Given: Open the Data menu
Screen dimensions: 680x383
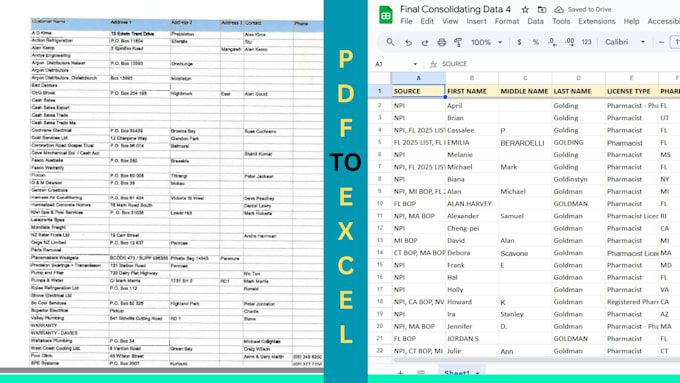Looking at the screenshot, I should click(x=535, y=21).
